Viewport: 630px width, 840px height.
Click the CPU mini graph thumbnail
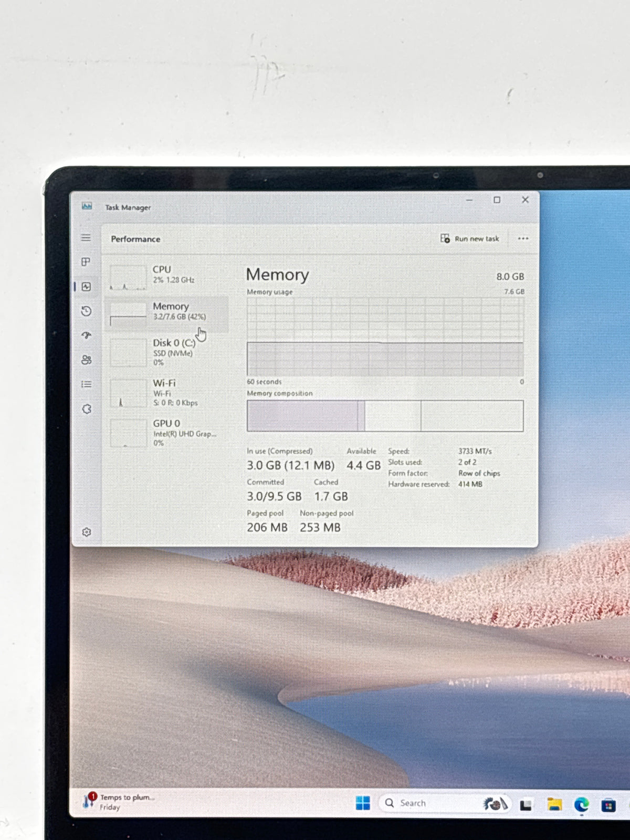(x=128, y=277)
